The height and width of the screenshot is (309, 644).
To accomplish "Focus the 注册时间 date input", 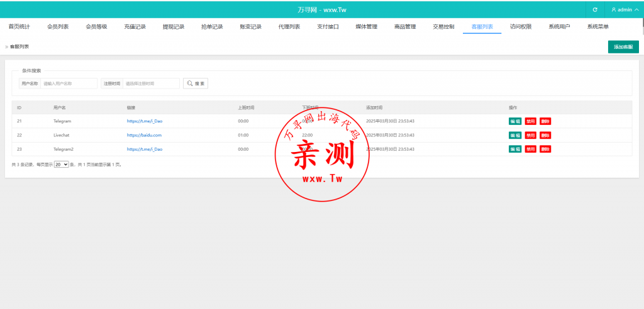I will point(151,84).
